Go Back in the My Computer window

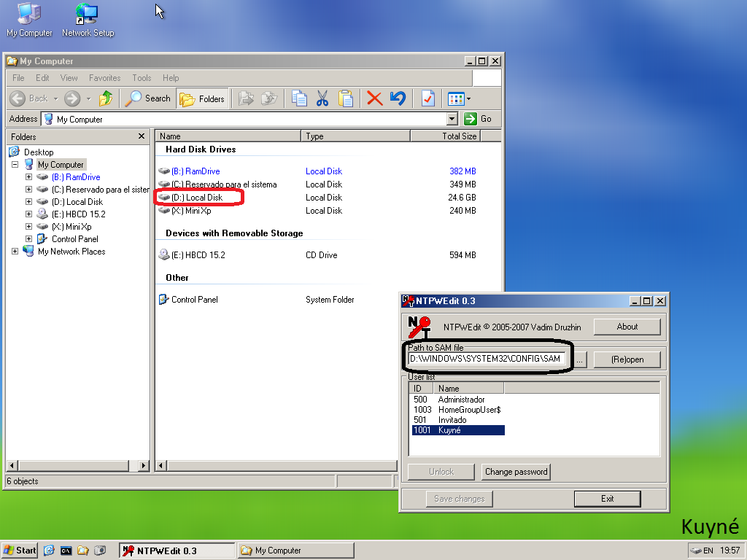29,98
